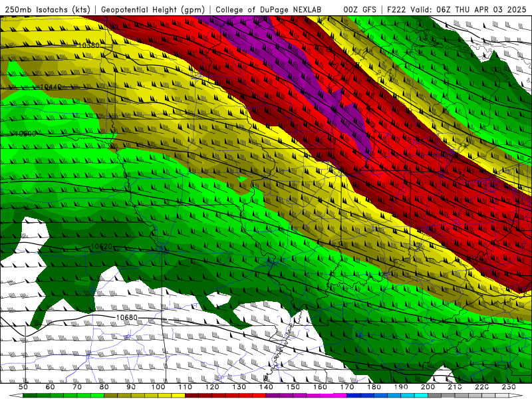Click the '250mb Isotachs (kts)' title text
The image size is (532, 399).
pos(47,9)
